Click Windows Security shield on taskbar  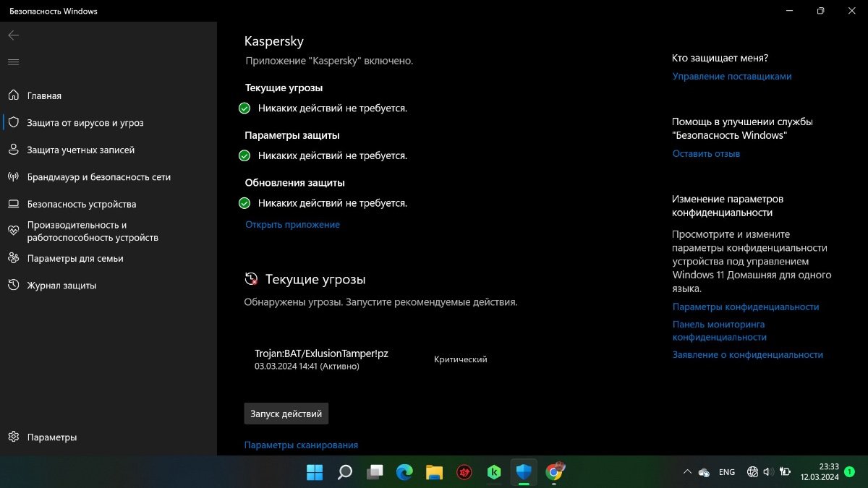(x=524, y=472)
